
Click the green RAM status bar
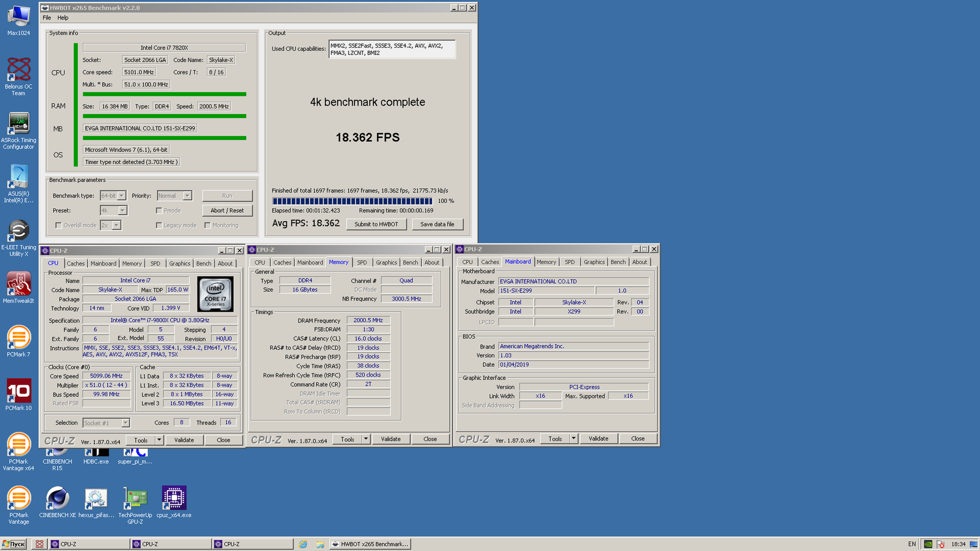[164, 116]
